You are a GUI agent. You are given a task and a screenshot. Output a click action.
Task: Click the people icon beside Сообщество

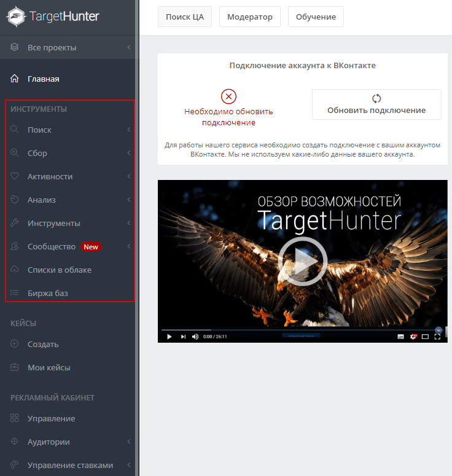[x=14, y=246]
